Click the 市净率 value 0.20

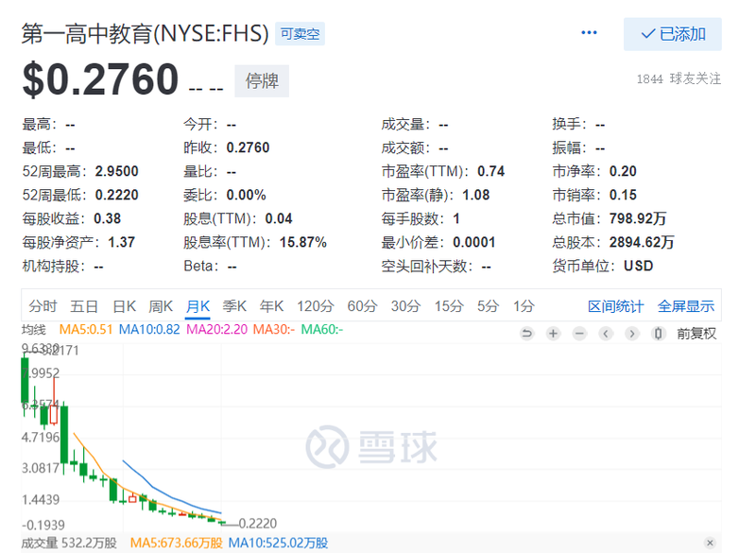[623, 172]
